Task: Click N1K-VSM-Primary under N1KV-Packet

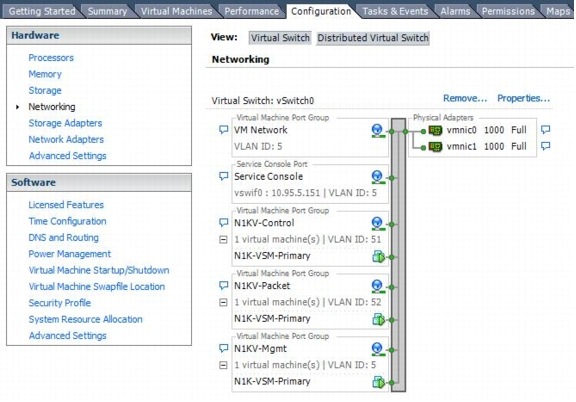Action: (272, 319)
